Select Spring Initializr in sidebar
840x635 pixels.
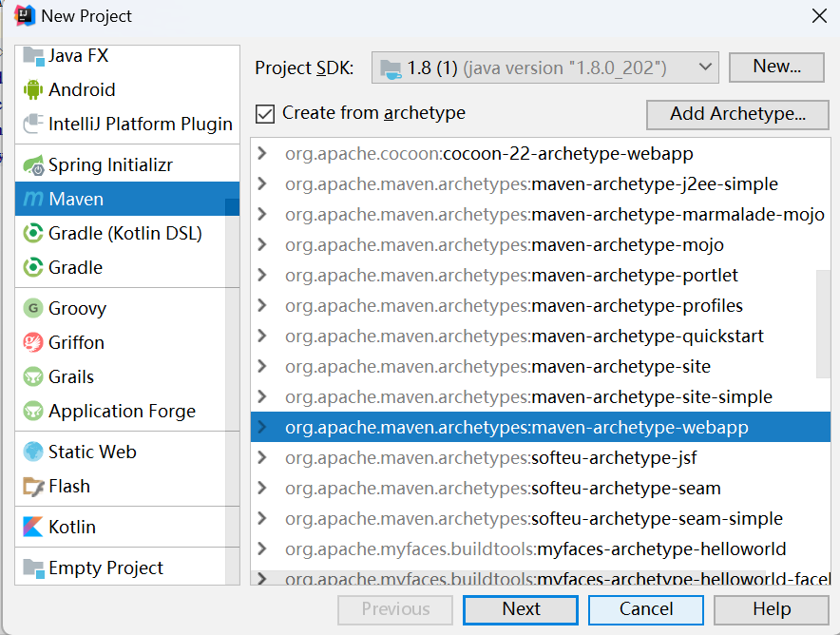[x=127, y=165]
